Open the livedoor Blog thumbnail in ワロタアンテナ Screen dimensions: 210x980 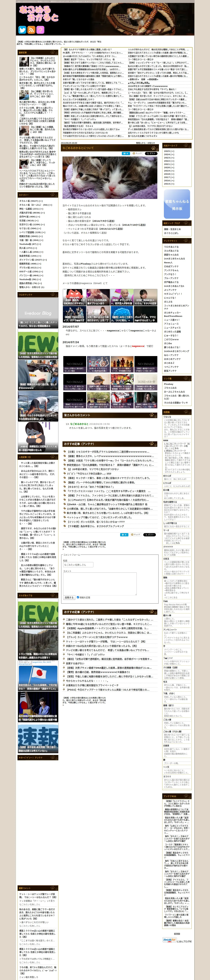pos(38,313)
